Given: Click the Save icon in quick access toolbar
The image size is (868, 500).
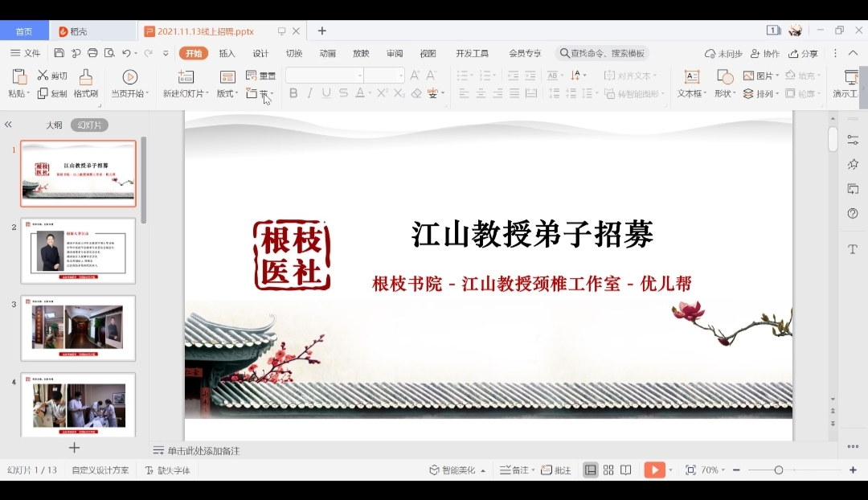Looking at the screenshot, I should point(59,53).
